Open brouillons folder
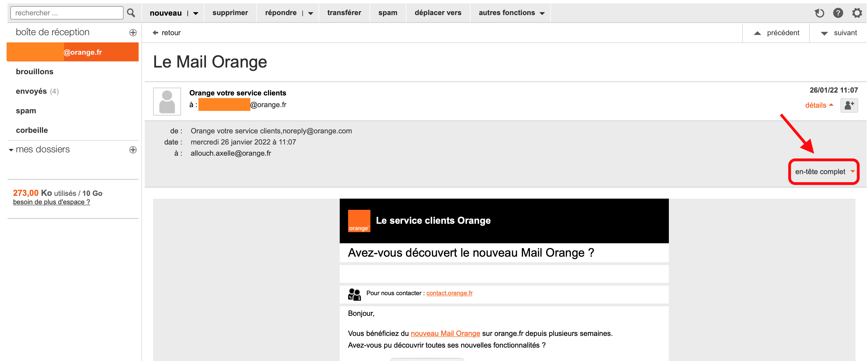The width and height of the screenshot is (868, 361). coord(35,71)
